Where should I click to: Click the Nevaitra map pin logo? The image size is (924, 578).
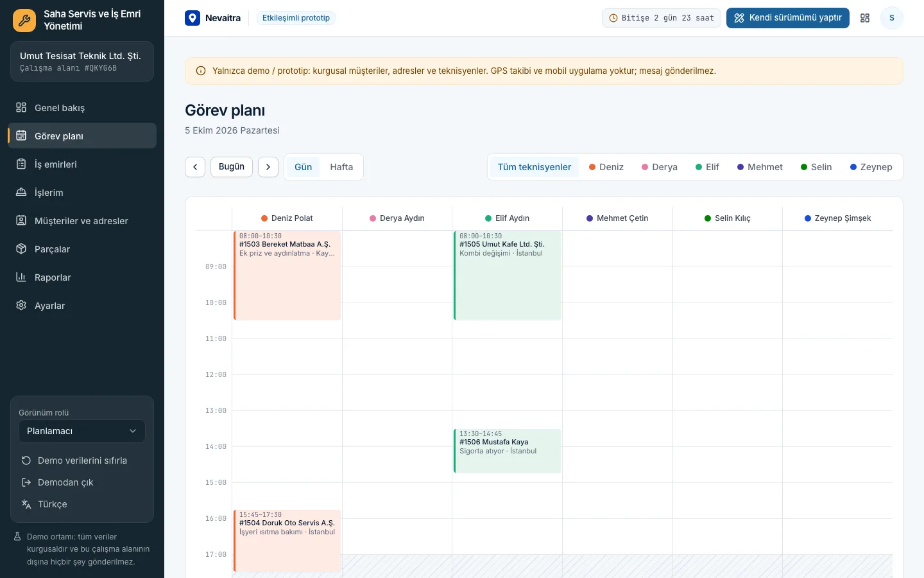pos(193,18)
